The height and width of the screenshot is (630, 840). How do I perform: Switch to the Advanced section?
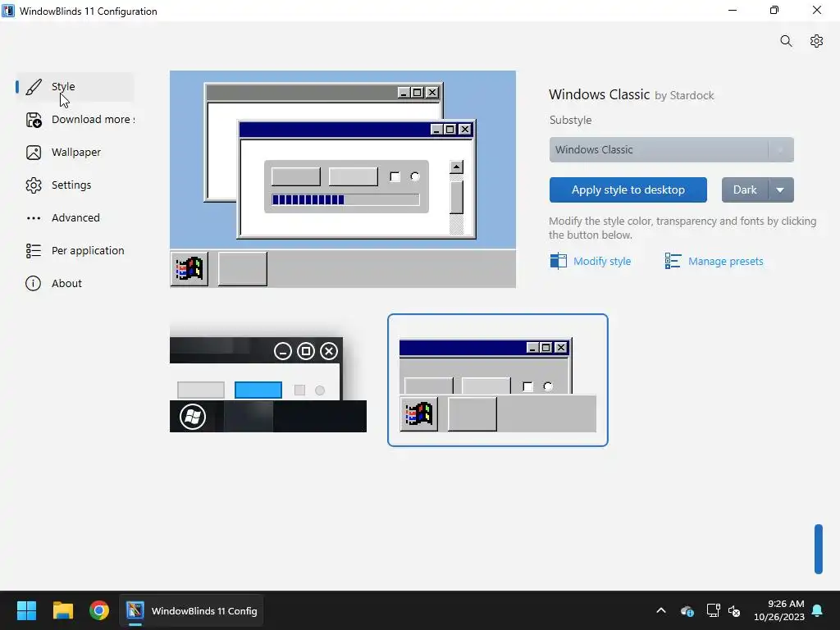tap(75, 217)
